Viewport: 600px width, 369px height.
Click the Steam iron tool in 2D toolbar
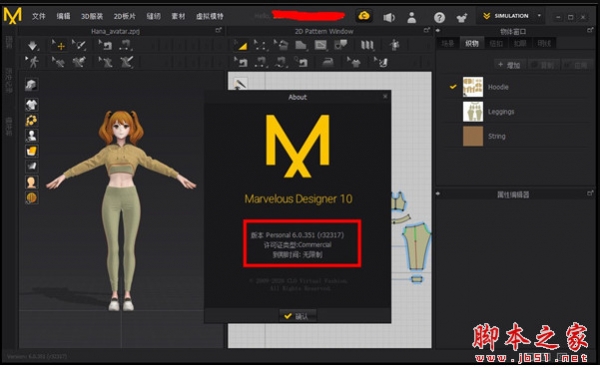pos(328,62)
